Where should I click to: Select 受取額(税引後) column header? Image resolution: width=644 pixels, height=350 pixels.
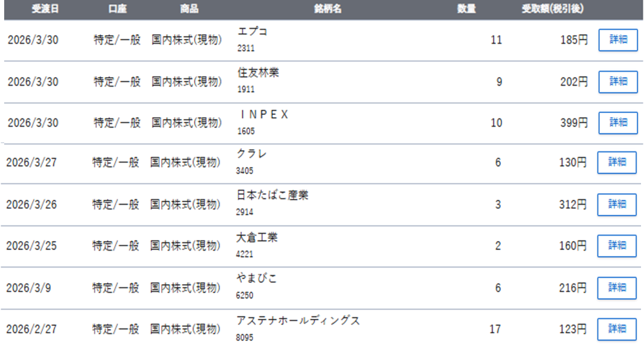pos(552,9)
